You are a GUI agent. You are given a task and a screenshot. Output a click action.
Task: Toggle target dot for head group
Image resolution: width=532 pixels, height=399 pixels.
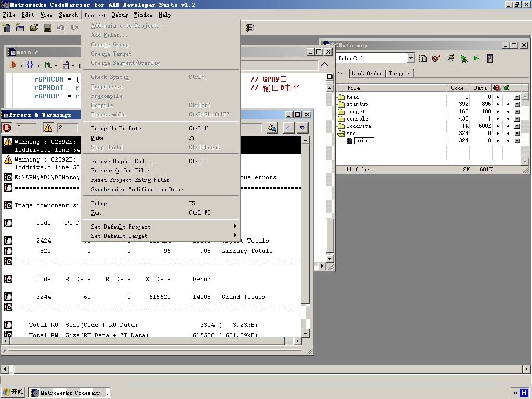498,97
